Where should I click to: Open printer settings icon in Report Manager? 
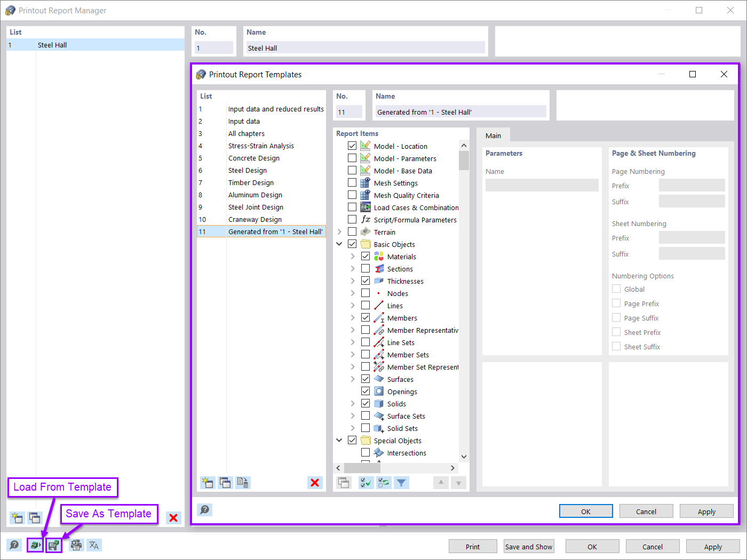(x=76, y=545)
